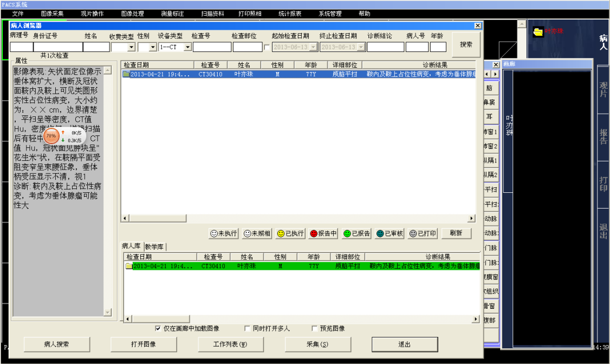Open the 打印照相 menu
The height and width of the screenshot is (364, 610).
click(250, 14)
